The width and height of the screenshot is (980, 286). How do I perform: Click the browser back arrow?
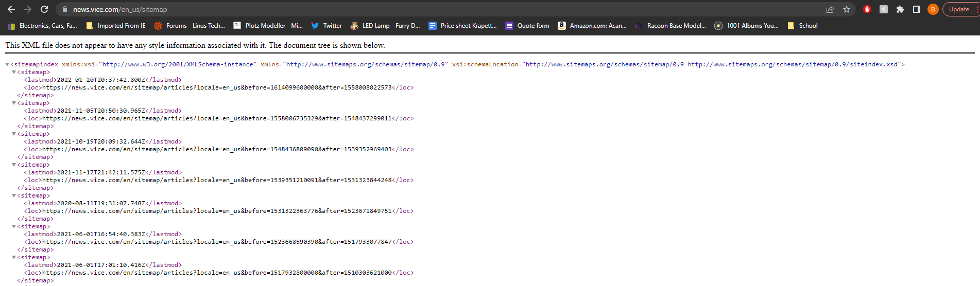coord(11,9)
